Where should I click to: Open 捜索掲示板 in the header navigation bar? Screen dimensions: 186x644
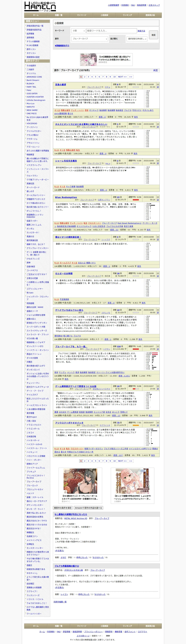(x=150, y=15)
